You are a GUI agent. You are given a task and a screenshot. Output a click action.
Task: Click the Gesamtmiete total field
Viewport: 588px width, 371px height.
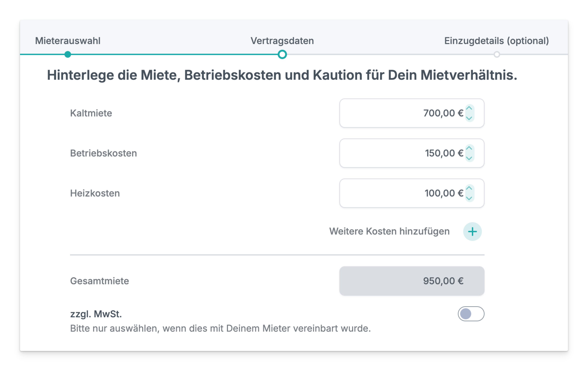point(412,281)
